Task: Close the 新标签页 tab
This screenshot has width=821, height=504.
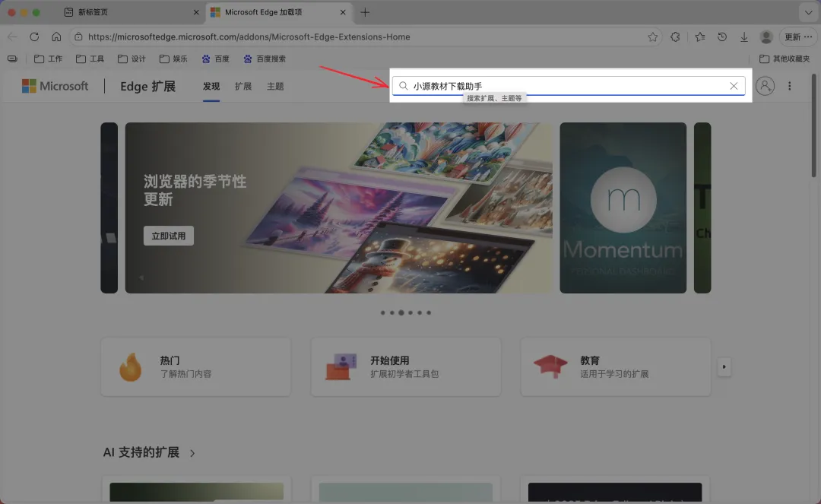Action: (x=196, y=12)
